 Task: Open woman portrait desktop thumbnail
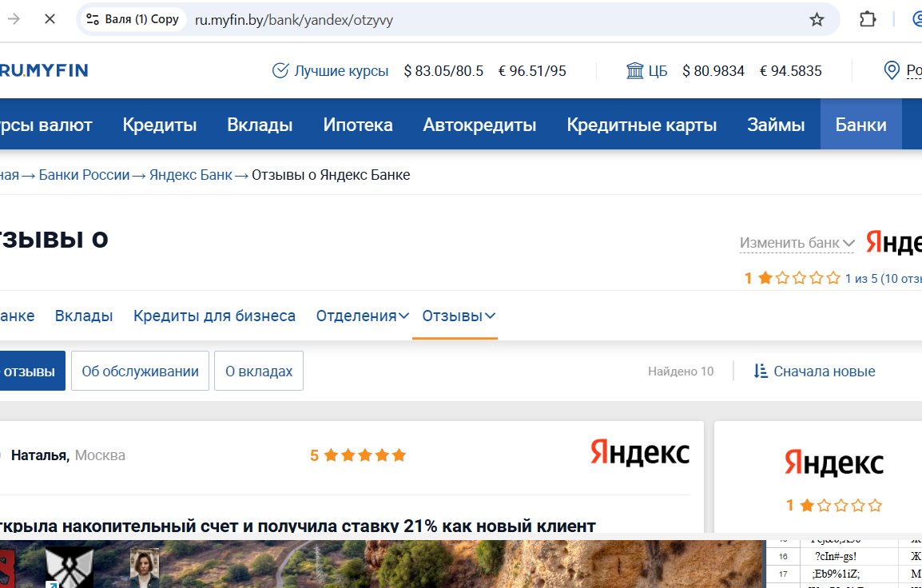click(144, 568)
